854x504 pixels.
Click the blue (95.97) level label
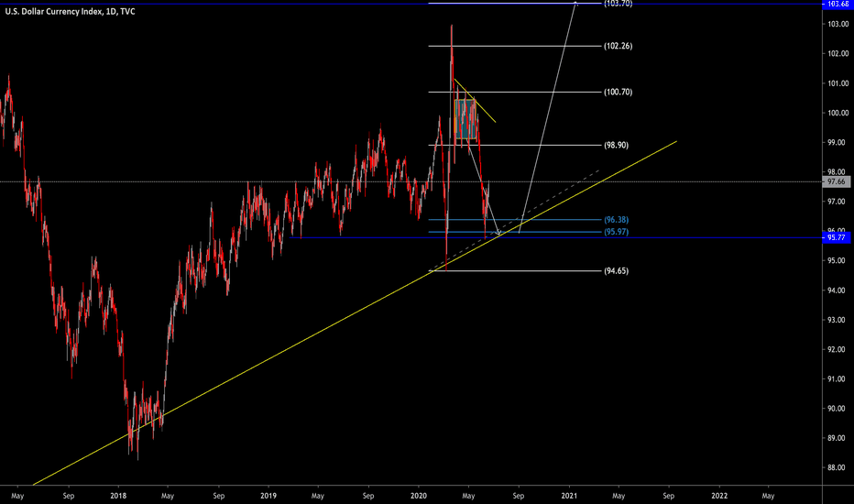pyautogui.click(x=616, y=232)
